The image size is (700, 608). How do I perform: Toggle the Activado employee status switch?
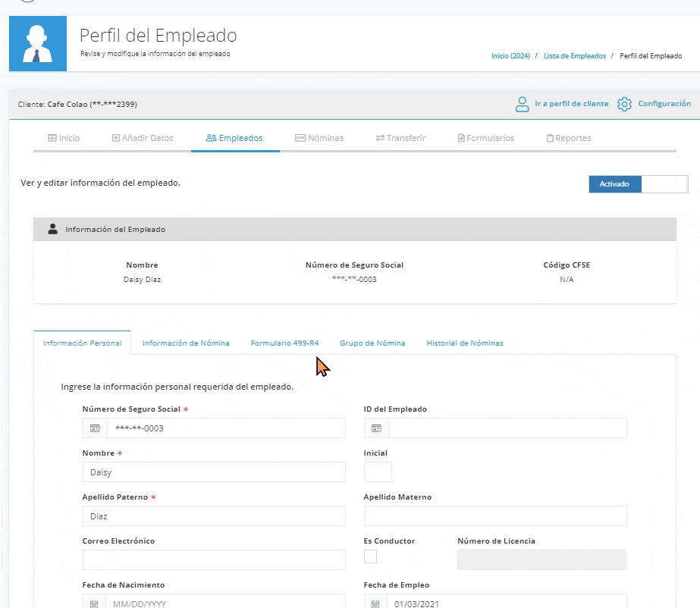click(x=639, y=184)
